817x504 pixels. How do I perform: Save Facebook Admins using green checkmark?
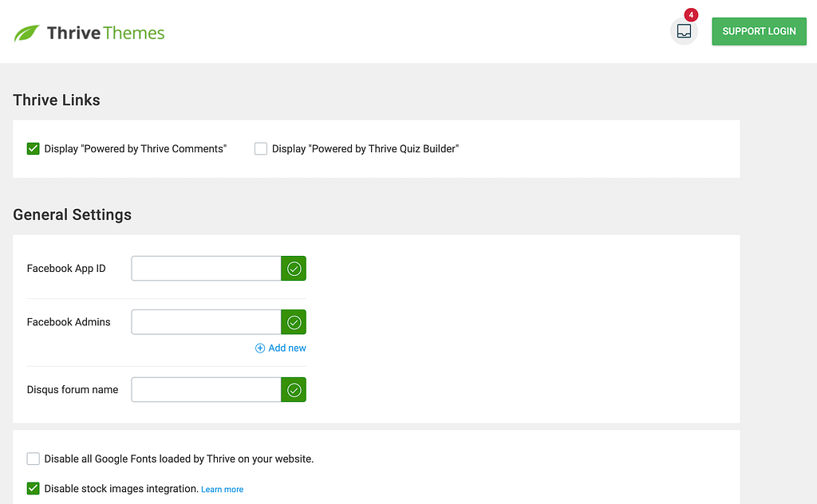coord(294,322)
